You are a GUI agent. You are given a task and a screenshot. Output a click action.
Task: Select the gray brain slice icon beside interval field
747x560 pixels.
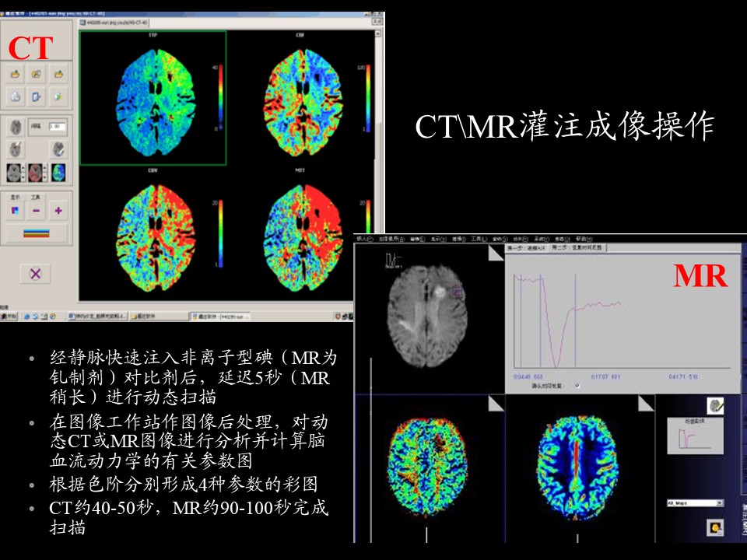(16, 127)
